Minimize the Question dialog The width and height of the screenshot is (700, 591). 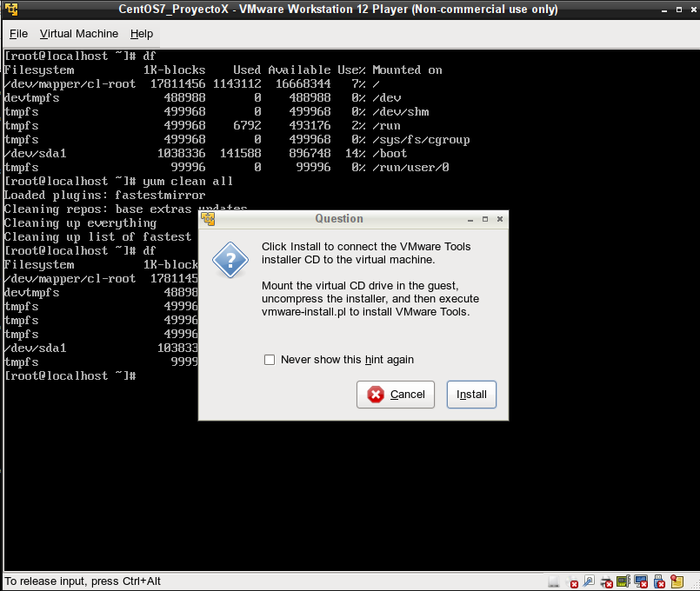(x=470, y=219)
